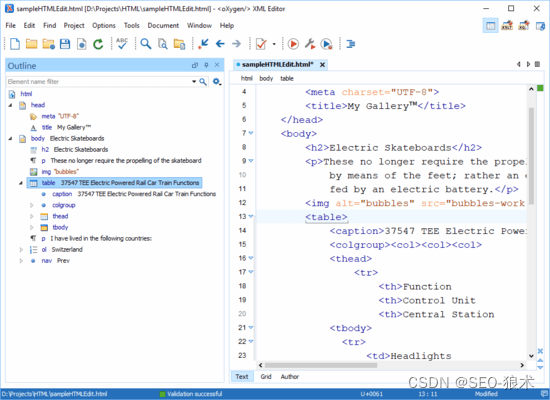Pin the Outline panel
The image size is (550, 400).
[x=206, y=65]
